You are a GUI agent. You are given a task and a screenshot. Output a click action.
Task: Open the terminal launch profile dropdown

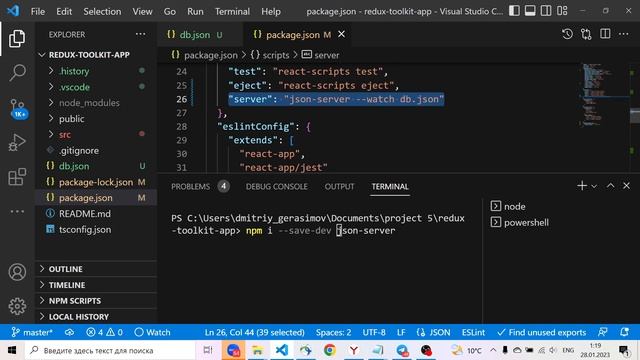pyautogui.click(x=594, y=187)
